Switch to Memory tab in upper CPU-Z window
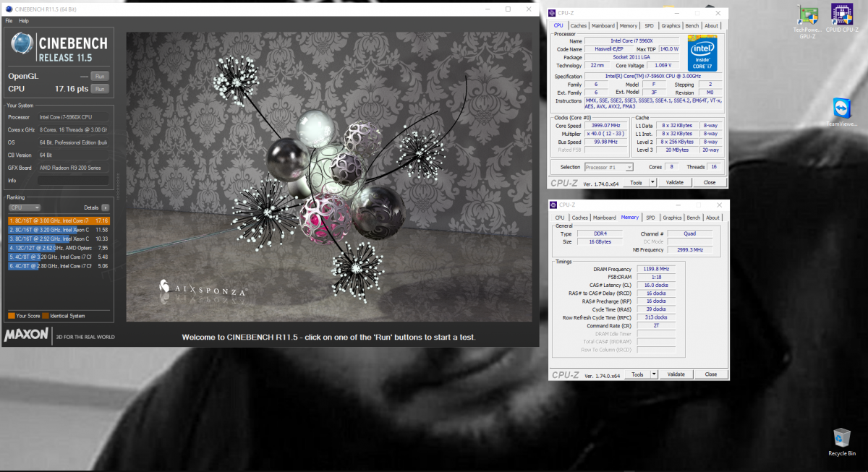Screen dimensions: 868x472 (629, 26)
